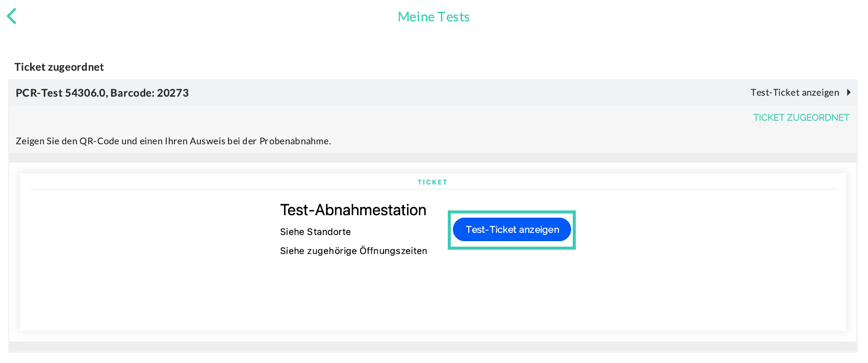Open Siehe zugehörige Öffnungszeiten text
Image resolution: width=868 pixels, height=363 pixels.
click(353, 251)
